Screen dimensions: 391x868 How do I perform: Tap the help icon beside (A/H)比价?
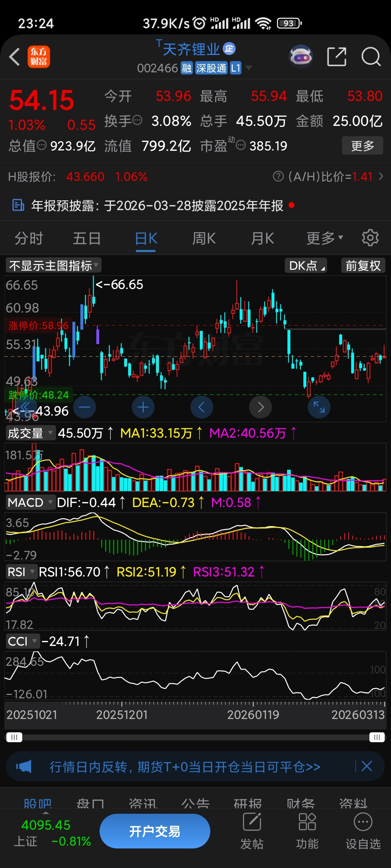pyautogui.click(x=278, y=176)
